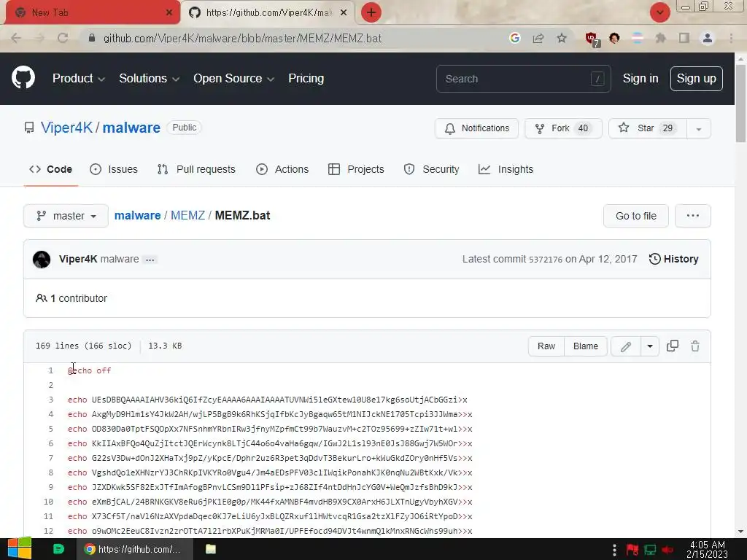Expand commit message ellipsis
747x560 pixels.
click(150, 260)
